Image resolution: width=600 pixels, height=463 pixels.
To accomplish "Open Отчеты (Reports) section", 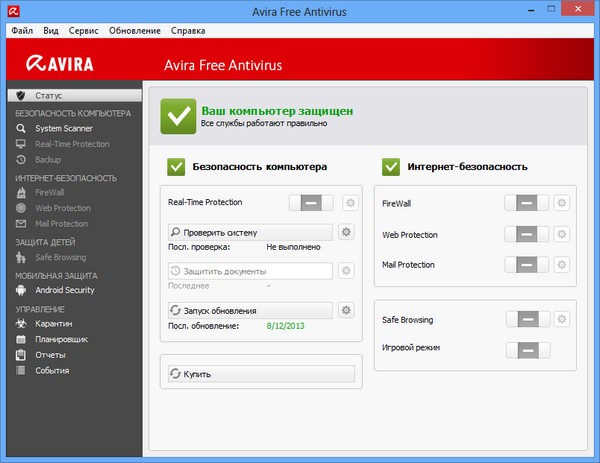I will [x=50, y=355].
